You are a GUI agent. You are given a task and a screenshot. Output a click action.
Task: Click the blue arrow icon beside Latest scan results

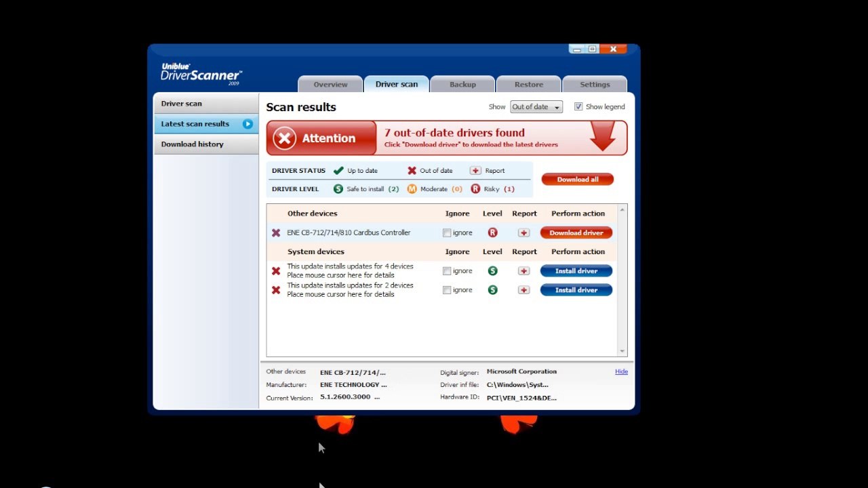tap(248, 124)
